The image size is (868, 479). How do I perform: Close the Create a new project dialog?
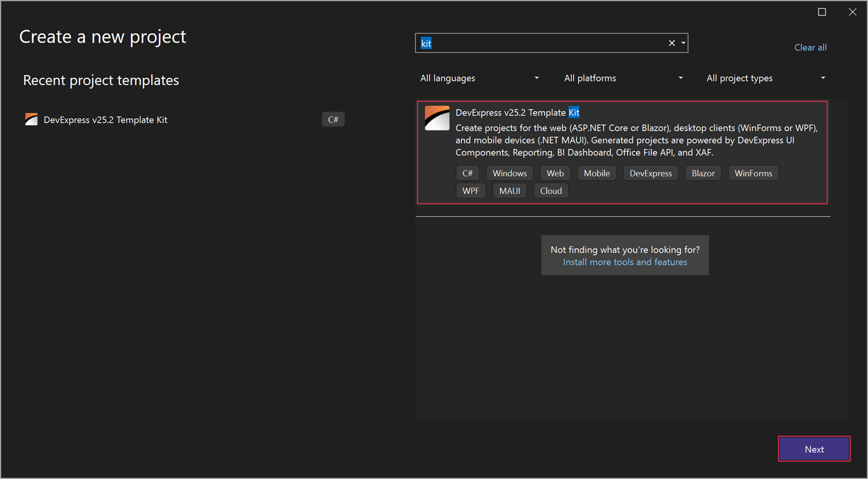click(x=853, y=12)
